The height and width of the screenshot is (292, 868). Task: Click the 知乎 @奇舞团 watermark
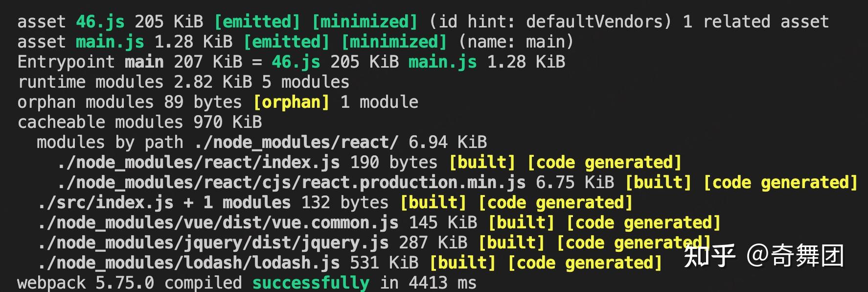(x=764, y=256)
